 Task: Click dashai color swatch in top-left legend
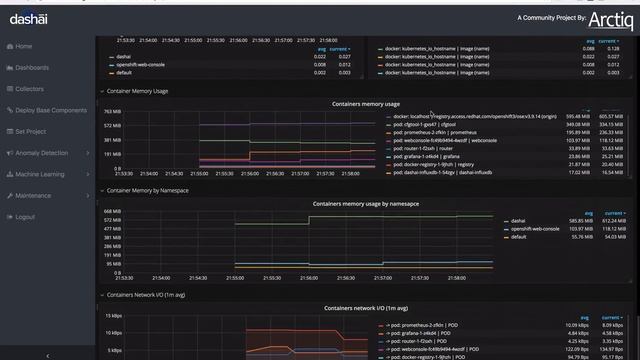pos(111,57)
